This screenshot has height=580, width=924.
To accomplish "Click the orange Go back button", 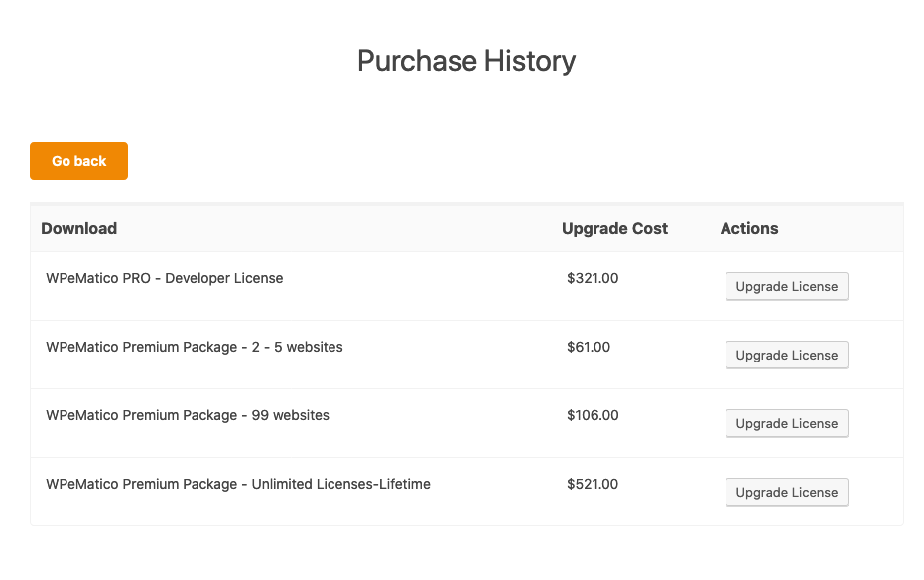I will (79, 161).
